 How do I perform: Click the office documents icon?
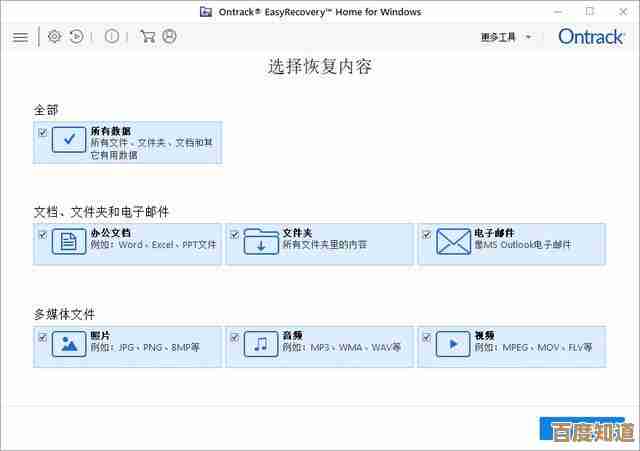coord(69,242)
